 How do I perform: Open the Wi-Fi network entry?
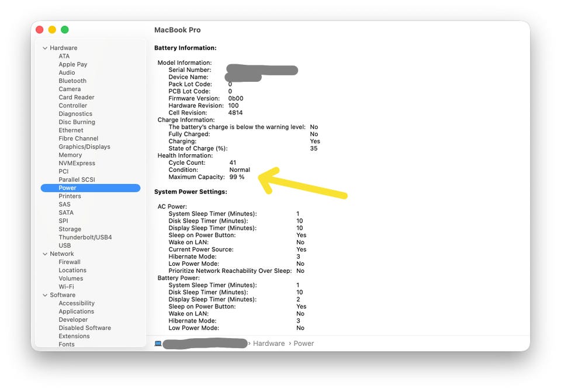[66, 286]
